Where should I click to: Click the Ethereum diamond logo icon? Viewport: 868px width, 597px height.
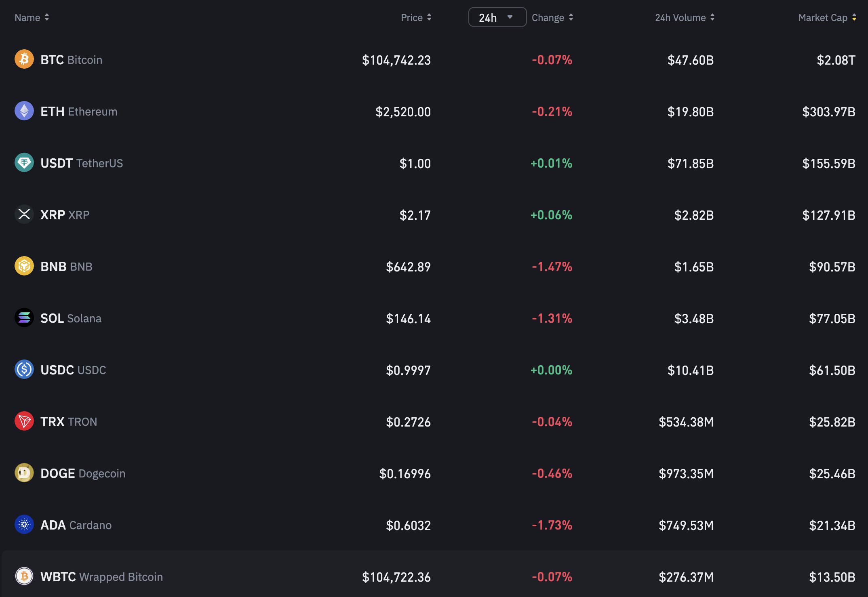pos(24,111)
